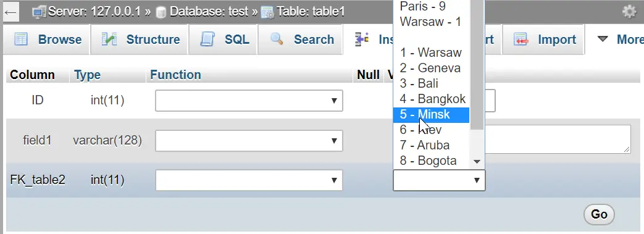Click the server icon in breadcrumb
Screen dimensions: 644x234
39,12
